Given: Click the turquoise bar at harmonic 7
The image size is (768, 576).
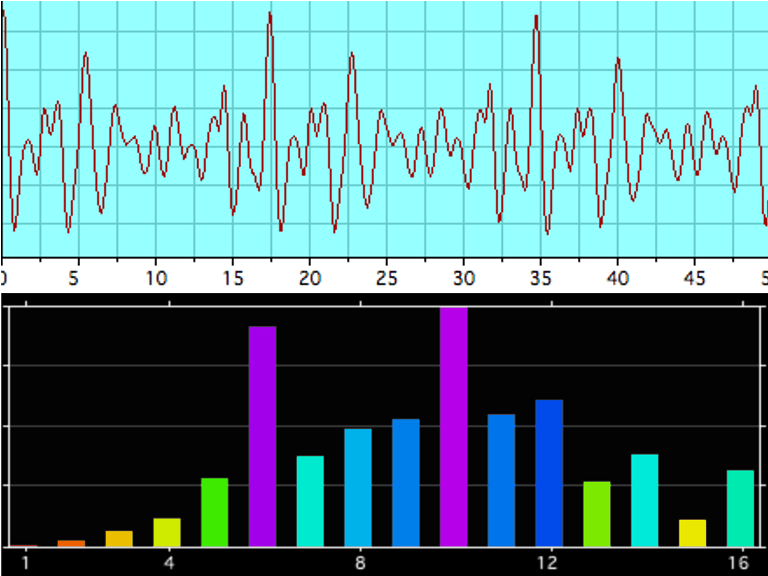Looking at the screenshot, I should (310, 501).
